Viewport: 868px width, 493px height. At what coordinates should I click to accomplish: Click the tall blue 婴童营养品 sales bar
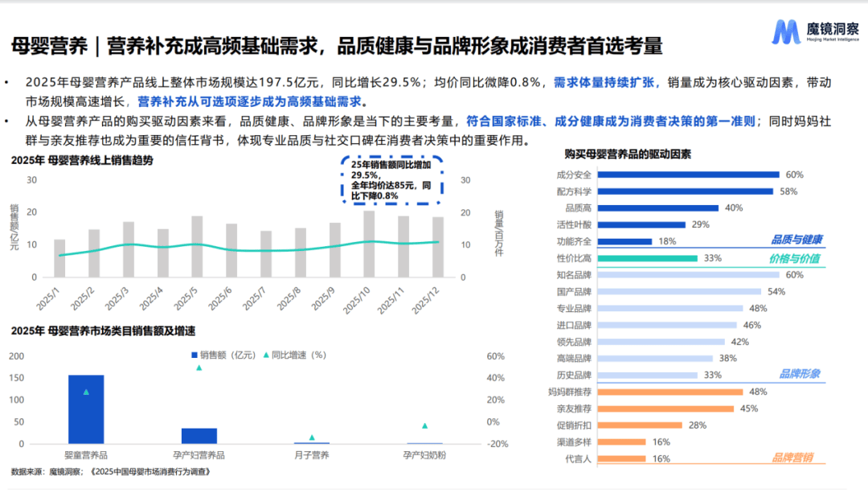(86, 409)
